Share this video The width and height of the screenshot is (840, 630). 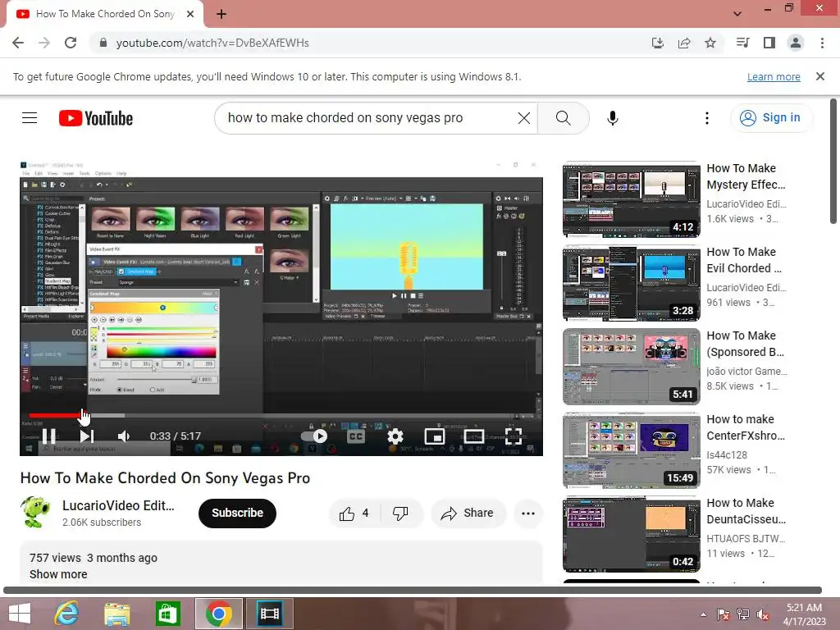click(468, 514)
